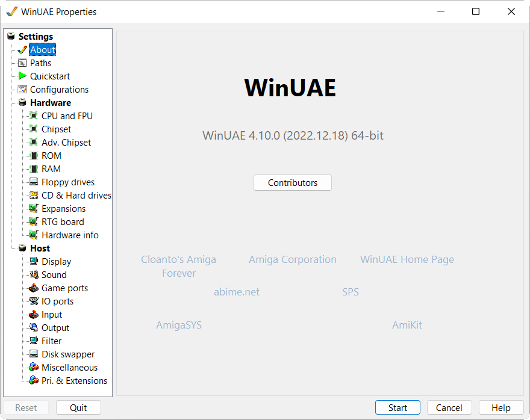Select the Host category heading

[x=40, y=248]
